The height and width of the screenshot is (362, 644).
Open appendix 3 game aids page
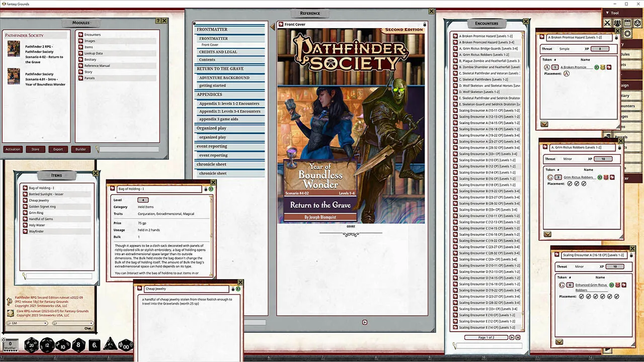(231, 119)
